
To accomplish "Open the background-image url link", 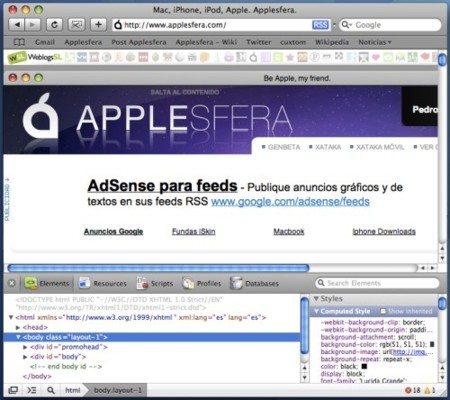I will pos(410,352).
